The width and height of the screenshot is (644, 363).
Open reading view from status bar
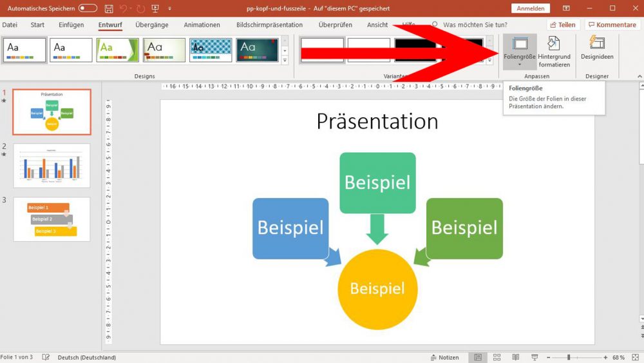[516, 357]
